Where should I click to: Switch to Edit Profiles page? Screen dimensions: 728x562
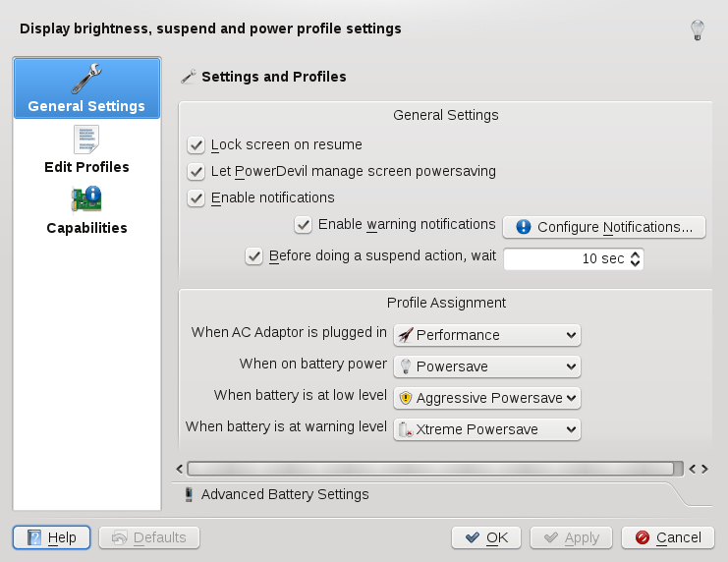click(x=86, y=149)
